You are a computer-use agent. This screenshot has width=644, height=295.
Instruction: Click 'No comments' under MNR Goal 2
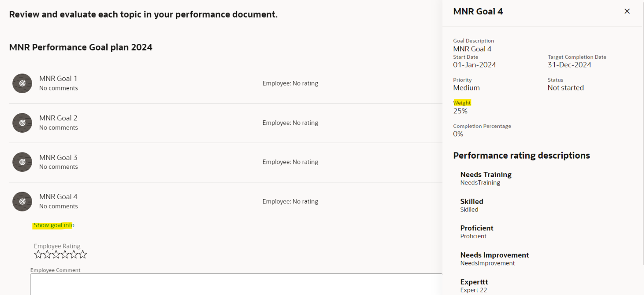(58, 127)
